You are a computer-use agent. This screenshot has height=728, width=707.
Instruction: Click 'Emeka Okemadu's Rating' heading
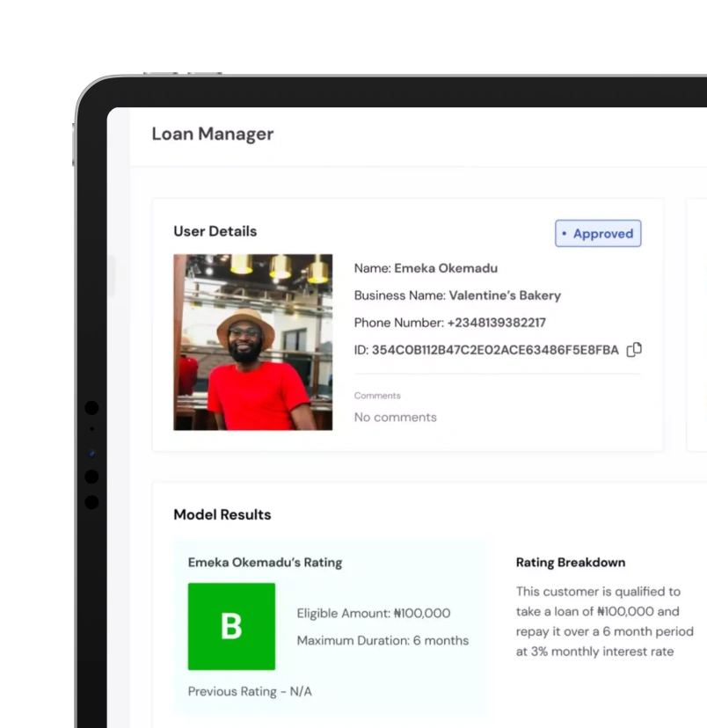pyautogui.click(x=265, y=562)
